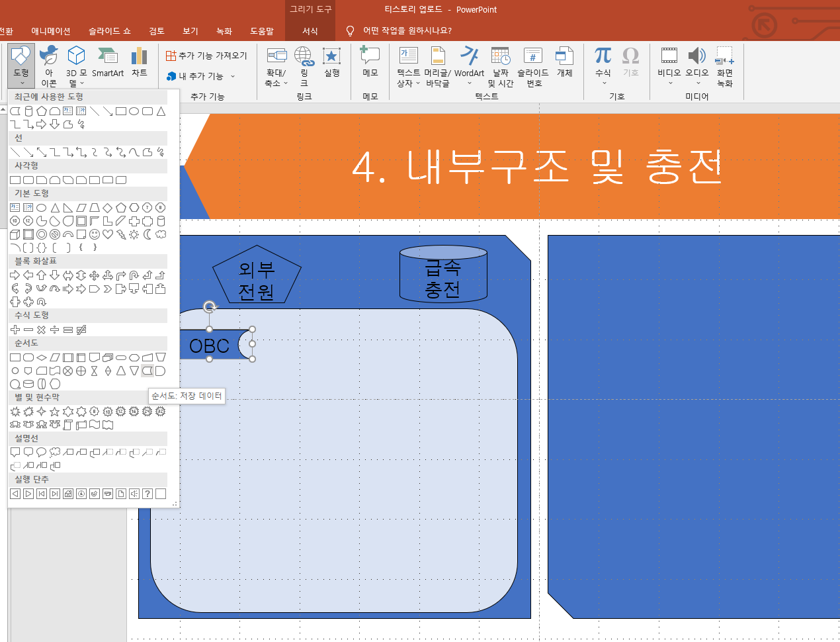
Task: Expand the 3D 모델 dropdown arrow
Action: [82, 83]
